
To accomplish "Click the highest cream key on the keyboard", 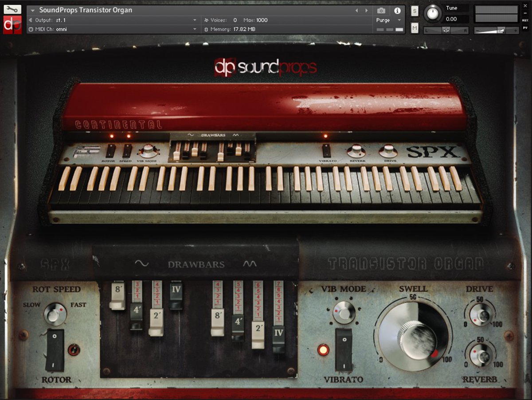I will tap(456, 179).
